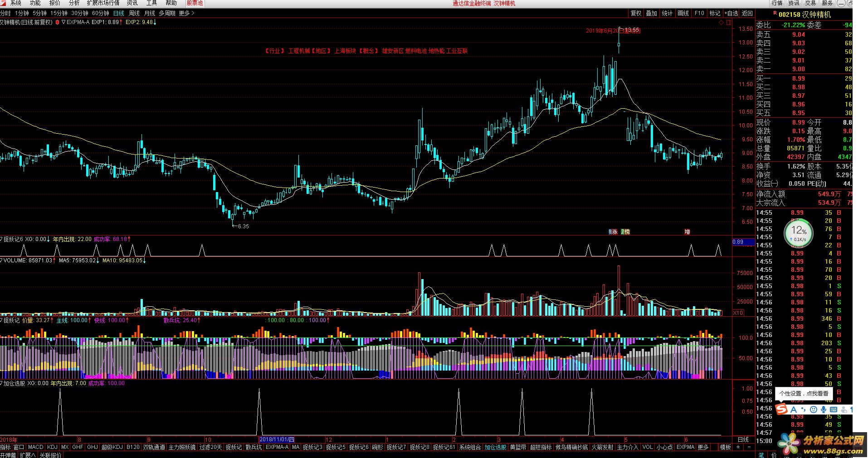
Task: Select the 月线 monthly period
Action: 150,13
